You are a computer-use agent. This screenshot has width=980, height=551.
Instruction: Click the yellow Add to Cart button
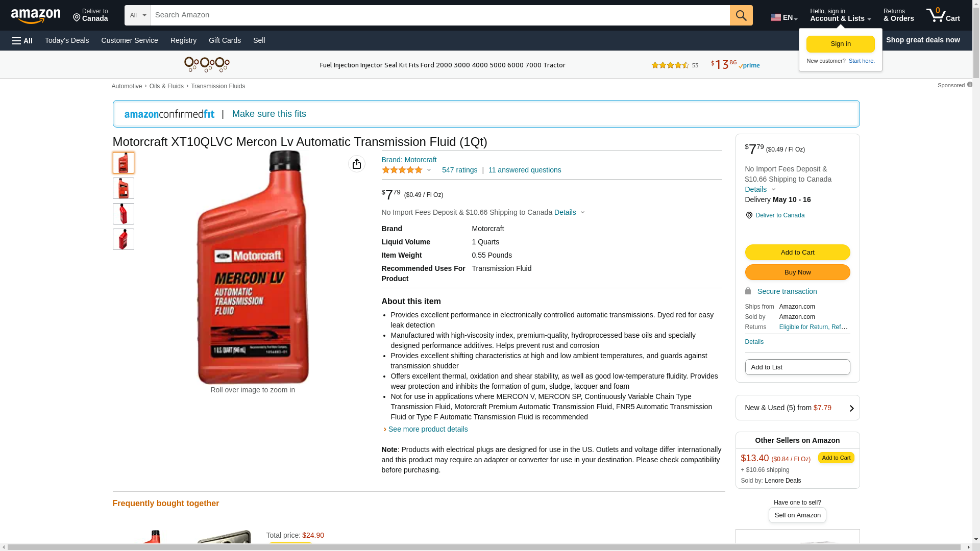click(x=797, y=253)
